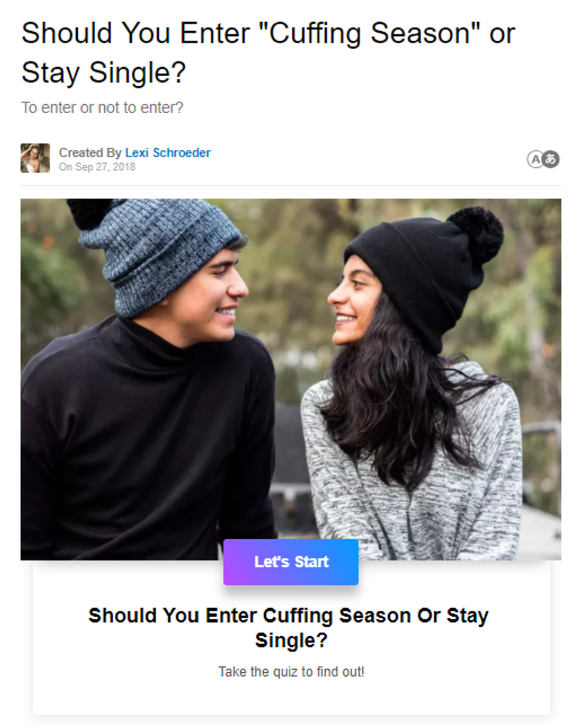The image size is (587, 728).
Task: Open Lexi Schroeder's author profile link
Action: click(x=168, y=153)
